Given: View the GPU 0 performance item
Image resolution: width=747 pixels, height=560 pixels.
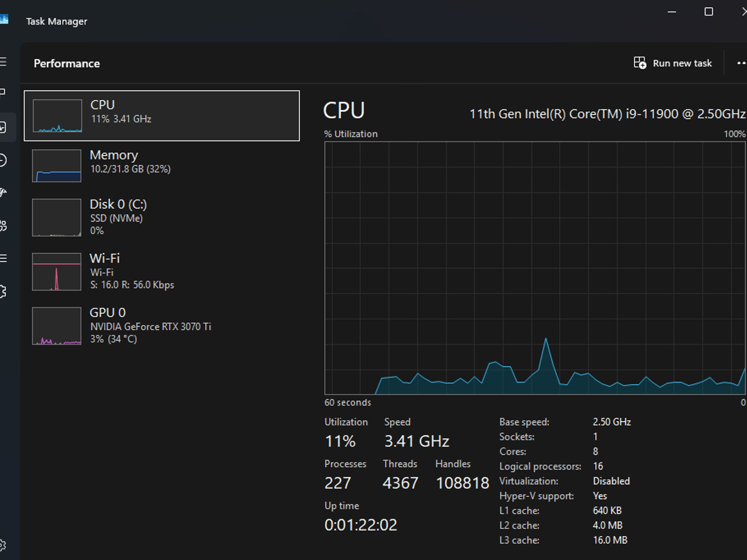Looking at the screenshot, I should [x=162, y=326].
